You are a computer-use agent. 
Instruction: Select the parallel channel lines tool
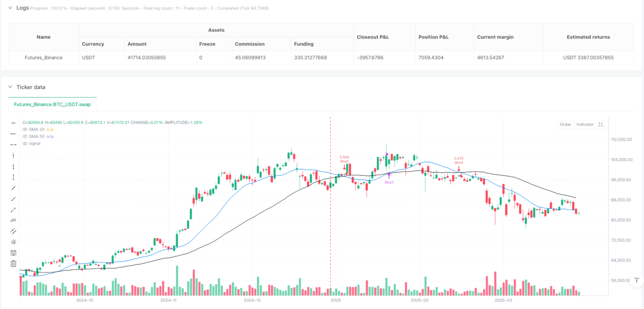(x=13, y=231)
